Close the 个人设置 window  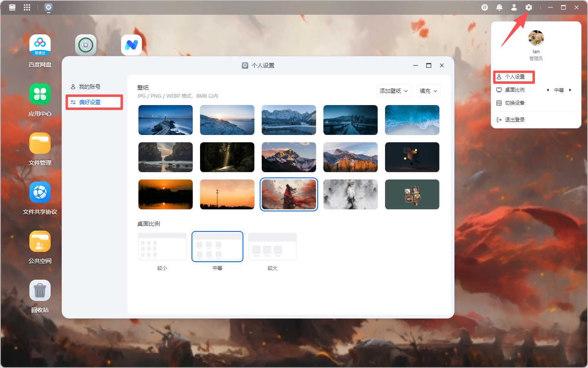tap(442, 65)
